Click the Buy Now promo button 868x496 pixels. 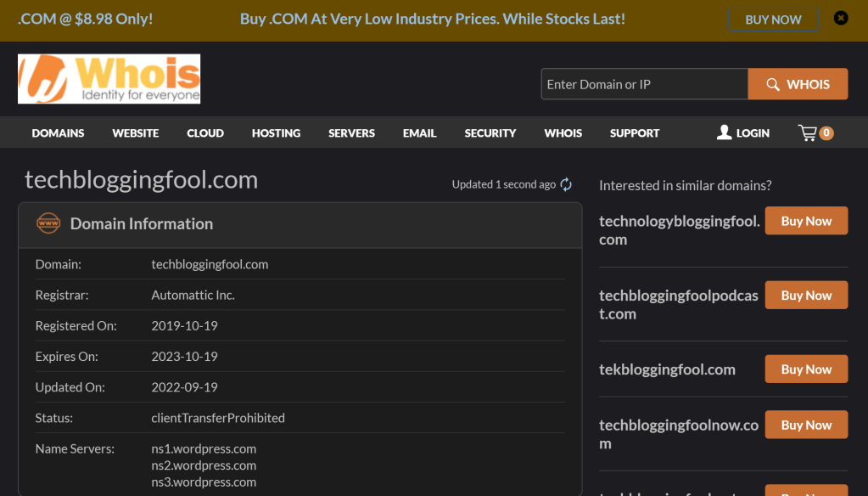click(x=772, y=19)
